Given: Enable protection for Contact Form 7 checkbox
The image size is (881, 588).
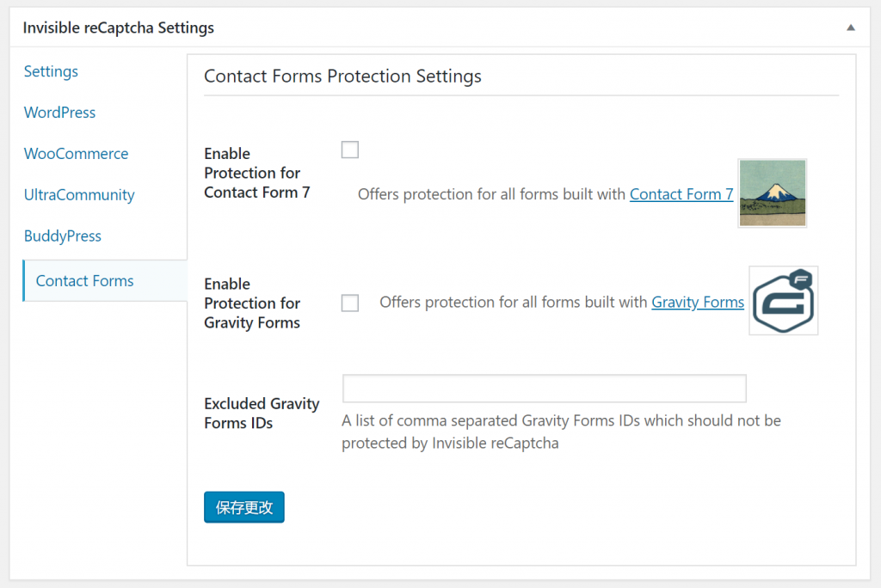Looking at the screenshot, I should (350, 150).
